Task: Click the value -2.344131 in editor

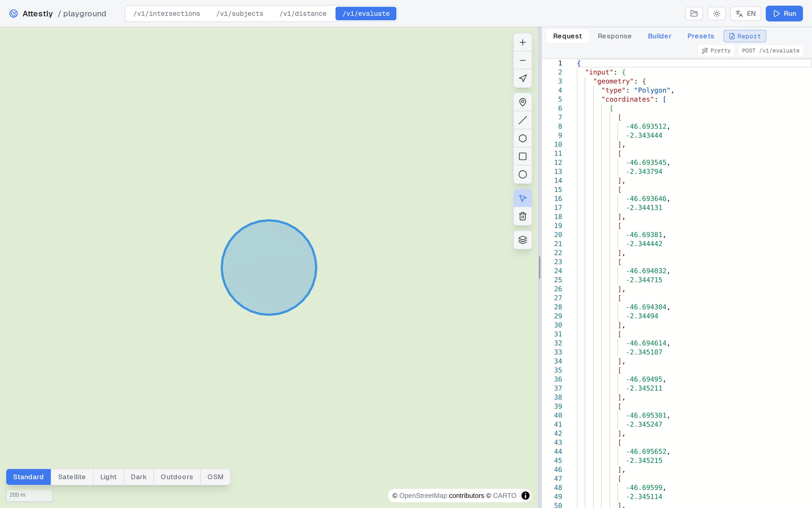Action: pyautogui.click(x=644, y=208)
